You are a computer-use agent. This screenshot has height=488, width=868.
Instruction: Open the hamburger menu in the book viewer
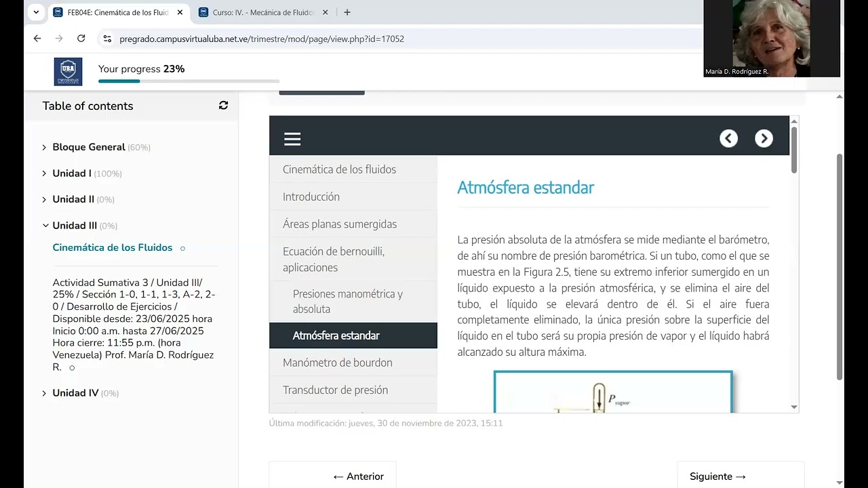292,139
